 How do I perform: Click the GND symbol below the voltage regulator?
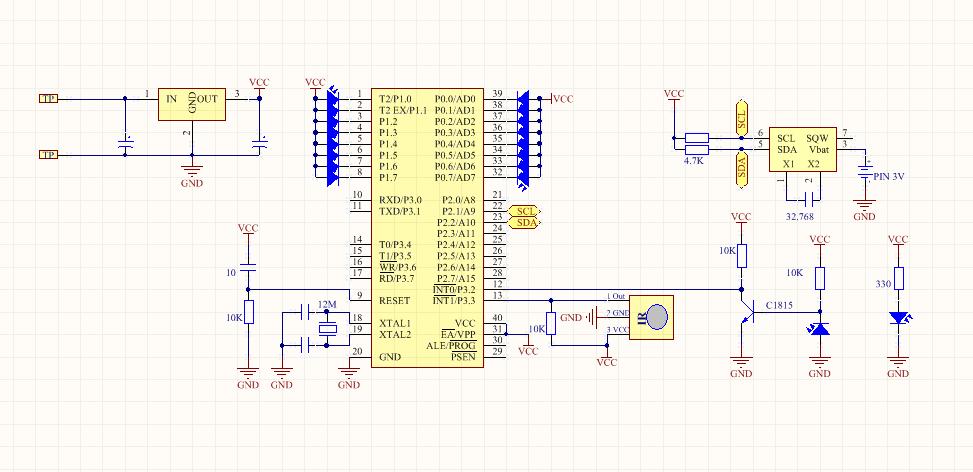pyautogui.click(x=191, y=176)
